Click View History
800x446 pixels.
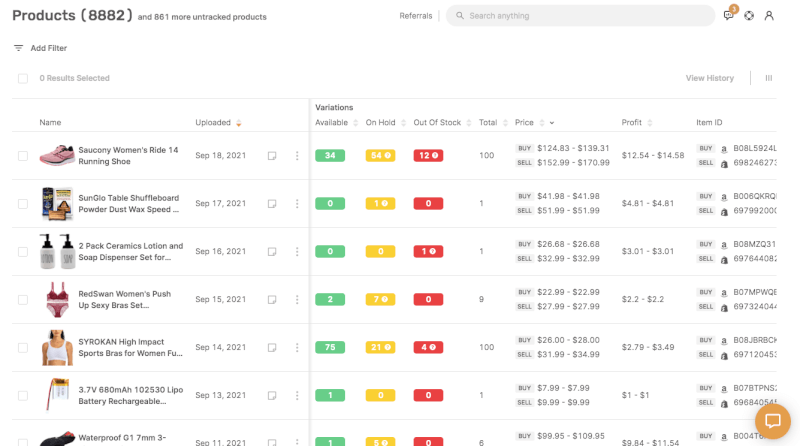click(x=710, y=78)
